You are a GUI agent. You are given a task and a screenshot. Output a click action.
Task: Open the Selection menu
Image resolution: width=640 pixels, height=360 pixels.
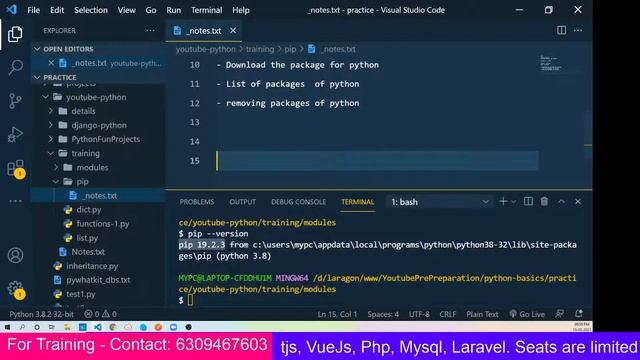91,10
